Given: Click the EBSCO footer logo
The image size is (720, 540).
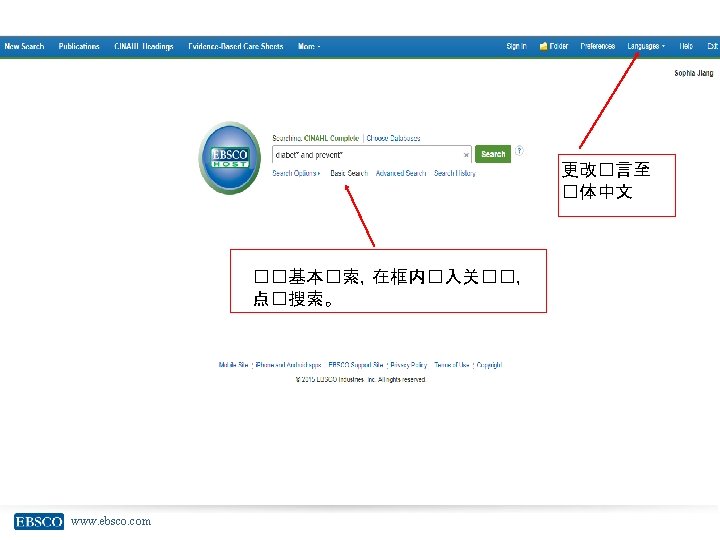Looking at the screenshot, I should [39, 522].
